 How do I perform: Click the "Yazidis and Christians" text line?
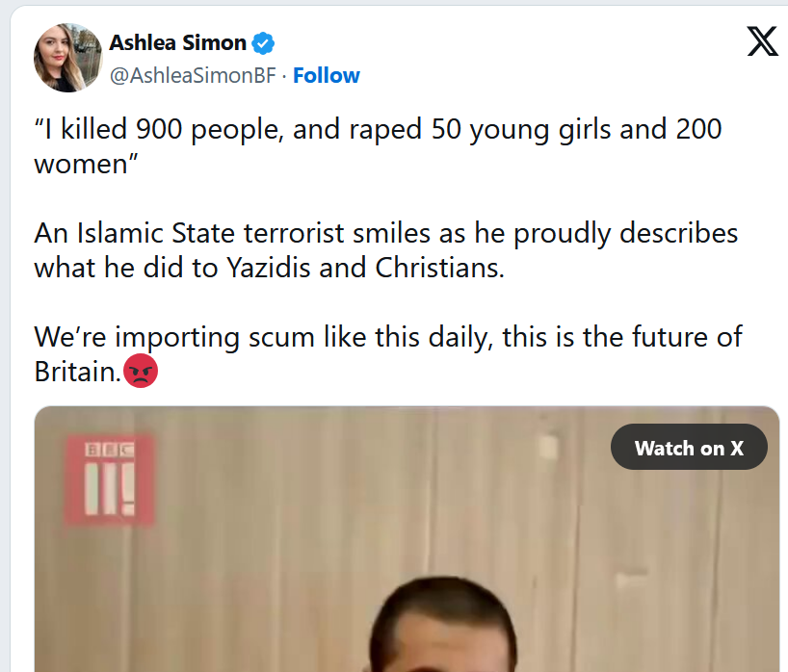tap(269, 267)
